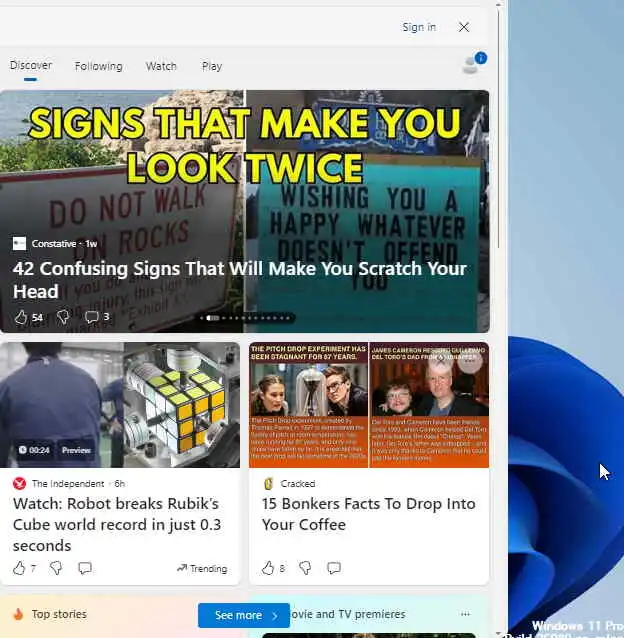Click the See more button
This screenshot has height=638, width=624.
coord(244,615)
